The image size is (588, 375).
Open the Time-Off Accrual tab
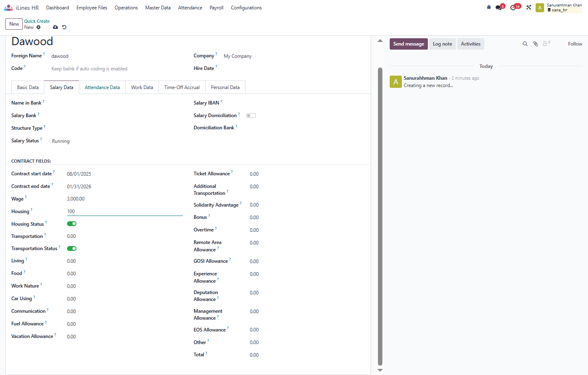(x=182, y=87)
